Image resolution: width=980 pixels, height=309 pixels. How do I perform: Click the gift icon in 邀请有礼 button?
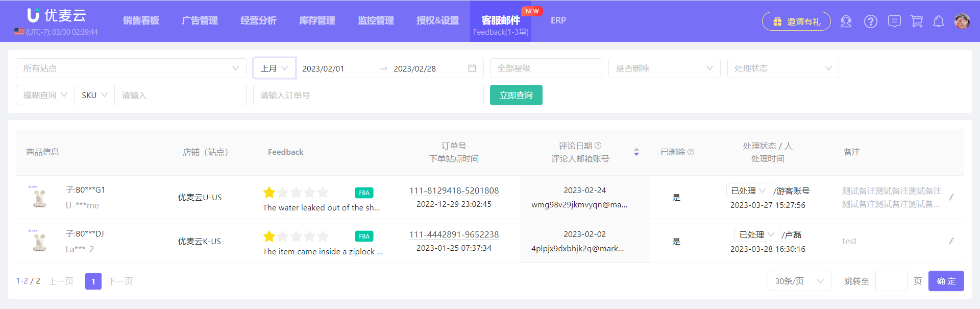pos(777,21)
